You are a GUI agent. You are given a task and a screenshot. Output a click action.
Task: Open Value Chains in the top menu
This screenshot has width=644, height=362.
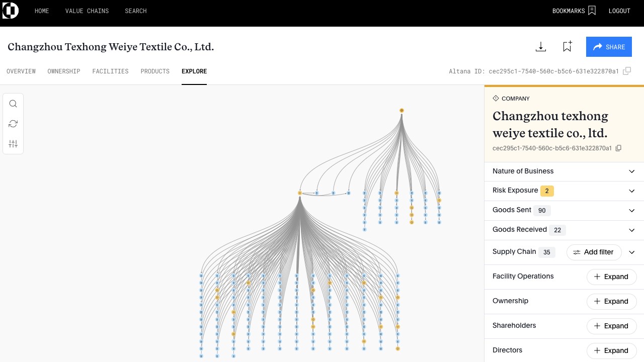pyautogui.click(x=87, y=11)
